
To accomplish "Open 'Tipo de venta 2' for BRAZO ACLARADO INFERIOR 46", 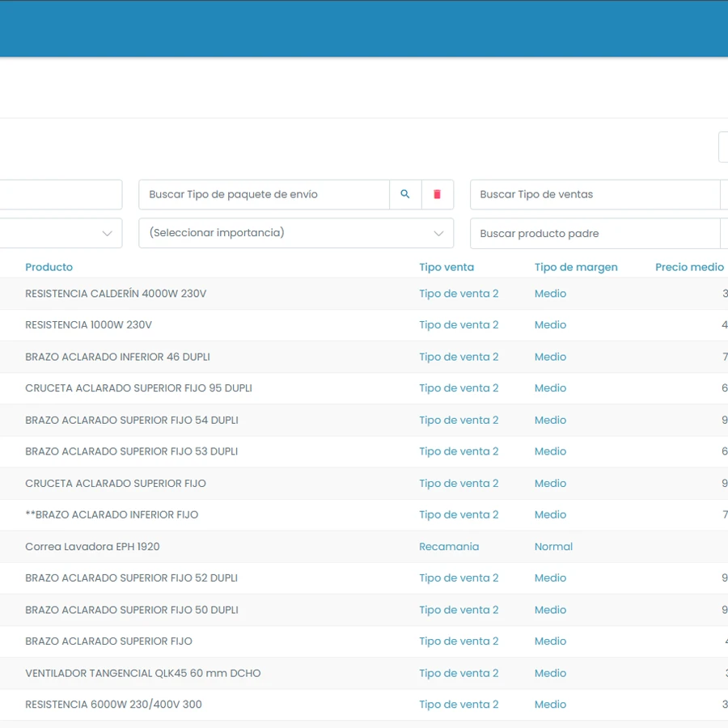I will coord(459,357).
